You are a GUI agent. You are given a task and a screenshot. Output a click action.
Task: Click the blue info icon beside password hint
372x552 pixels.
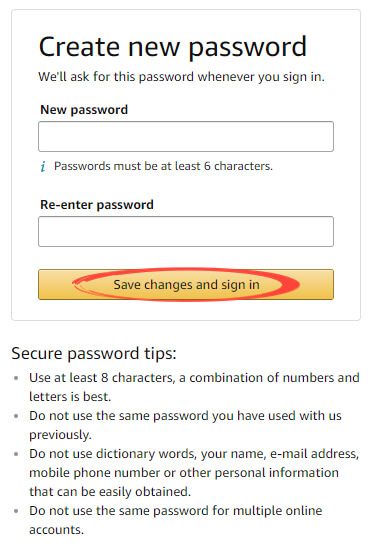43,166
